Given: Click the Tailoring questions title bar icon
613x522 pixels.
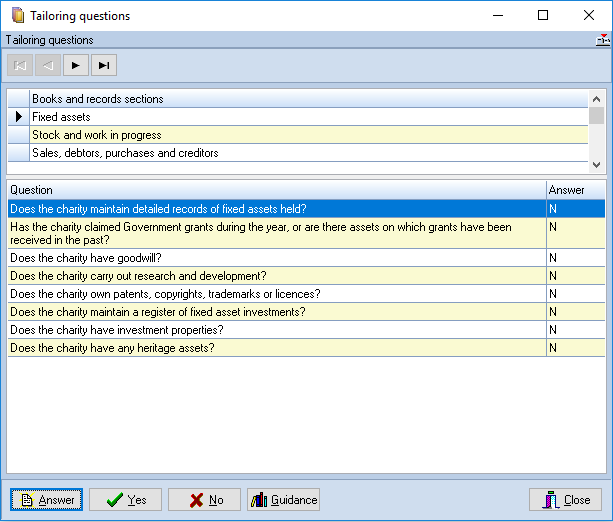Looking at the screenshot, I should (18, 16).
